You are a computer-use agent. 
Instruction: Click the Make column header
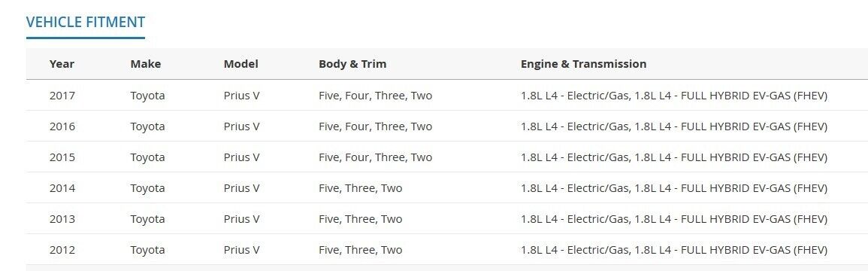pyautogui.click(x=146, y=64)
